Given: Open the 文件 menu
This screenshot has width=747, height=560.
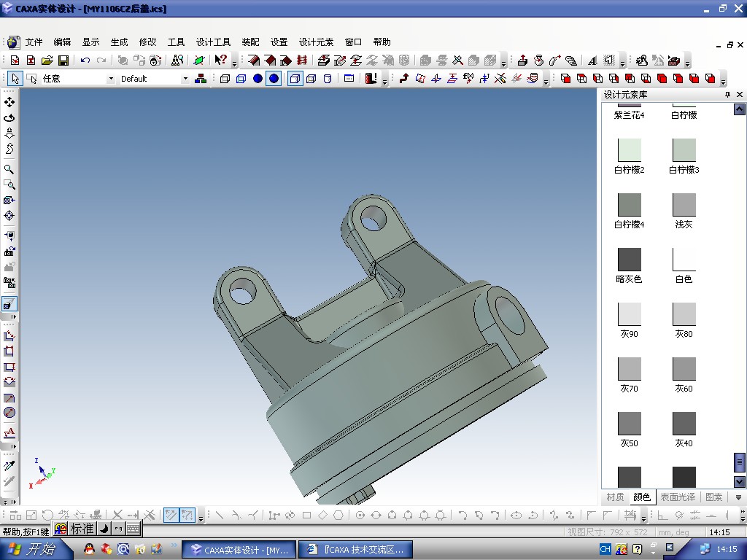Looking at the screenshot, I should pos(34,42).
